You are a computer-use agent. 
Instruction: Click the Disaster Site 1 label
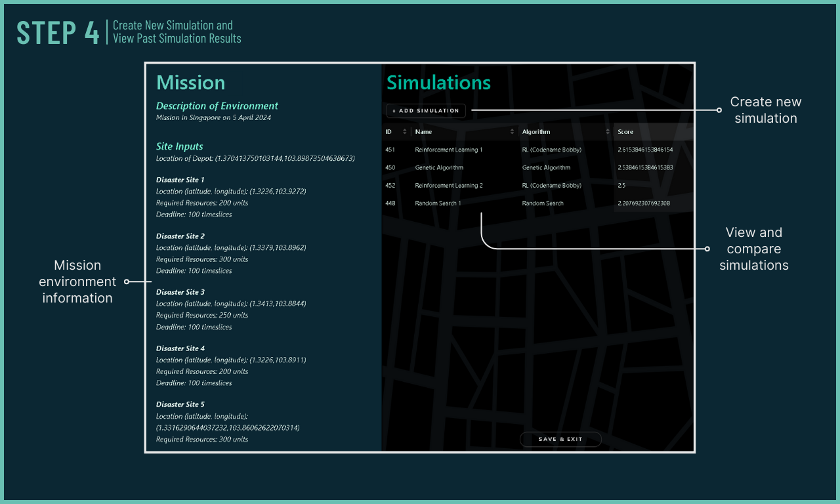[180, 180]
